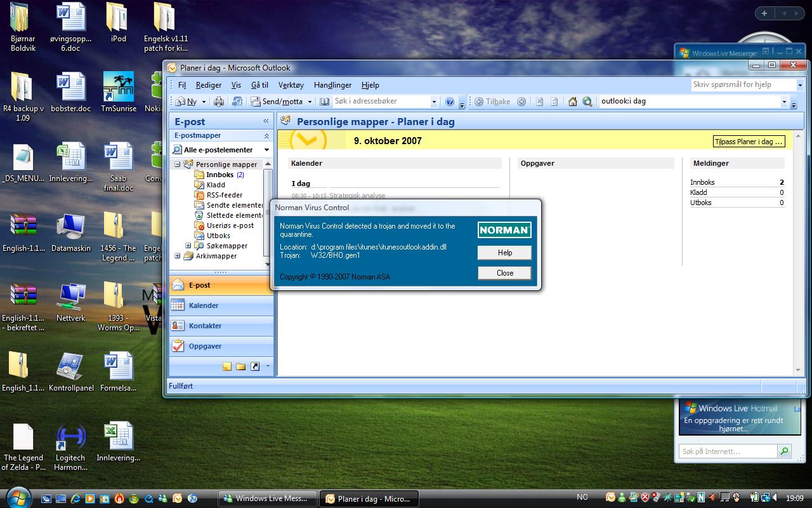Click the Ny new item button
Image resolution: width=812 pixels, height=508 pixels.
point(187,102)
